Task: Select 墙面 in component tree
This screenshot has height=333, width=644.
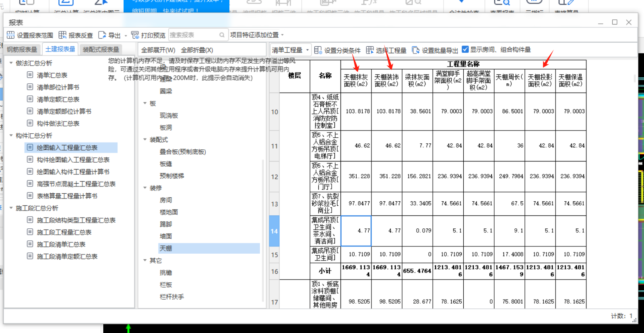Action: click(x=166, y=236)
